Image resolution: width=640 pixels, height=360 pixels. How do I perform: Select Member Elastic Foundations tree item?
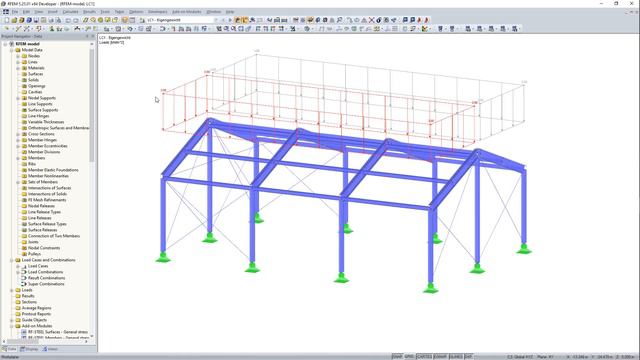[x=53, y=170]
